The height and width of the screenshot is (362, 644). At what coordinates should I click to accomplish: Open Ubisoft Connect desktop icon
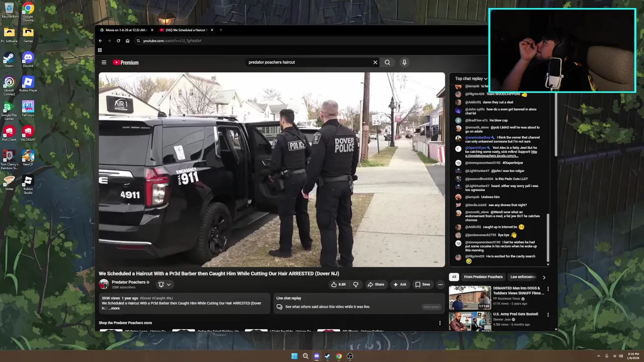9,86
